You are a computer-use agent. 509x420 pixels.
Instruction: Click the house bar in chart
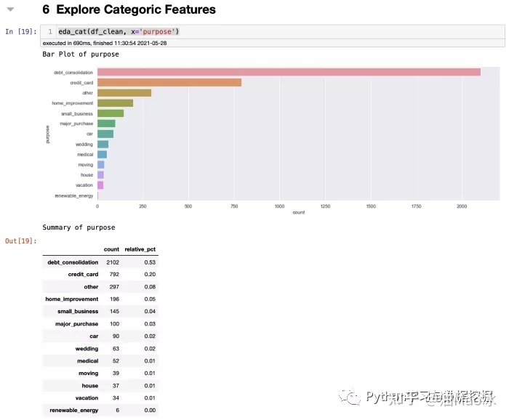(x=100, y=175)
